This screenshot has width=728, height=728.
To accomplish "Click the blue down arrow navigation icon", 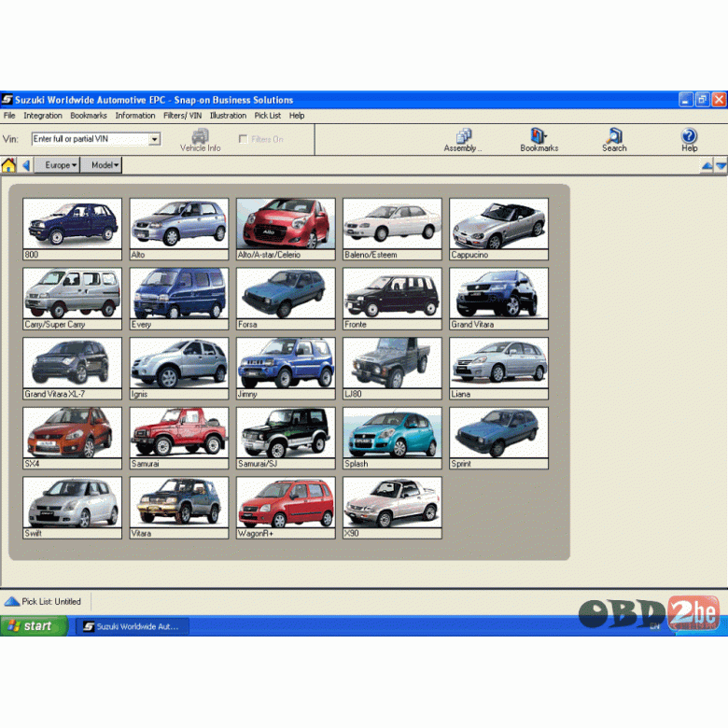I will (721, 166).
